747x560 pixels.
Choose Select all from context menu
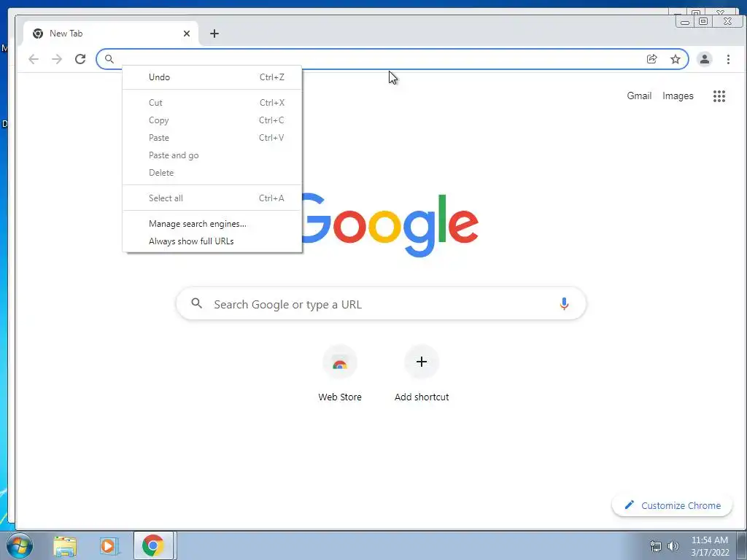(x=212, y=198)
